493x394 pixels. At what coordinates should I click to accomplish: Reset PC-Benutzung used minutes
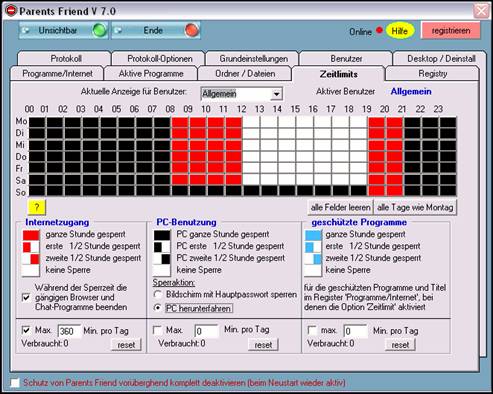(x=263, y=345)
